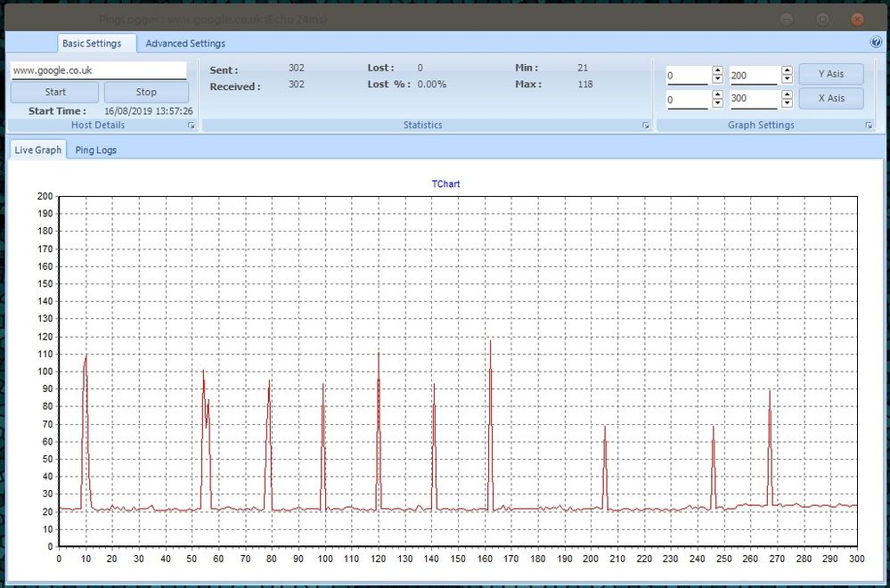
Task: Open the Statistics group dialog launcher
Action: (646, 127)
